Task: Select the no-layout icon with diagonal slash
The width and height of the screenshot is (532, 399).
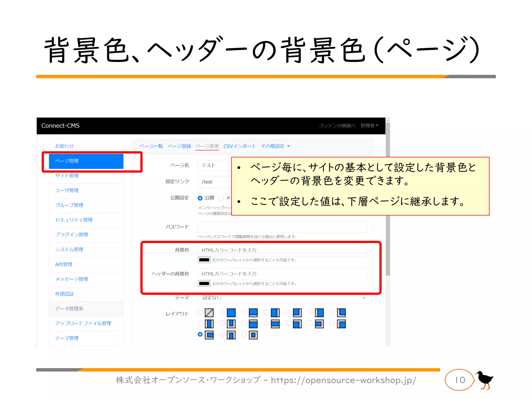Action: (x=209, y=313)
